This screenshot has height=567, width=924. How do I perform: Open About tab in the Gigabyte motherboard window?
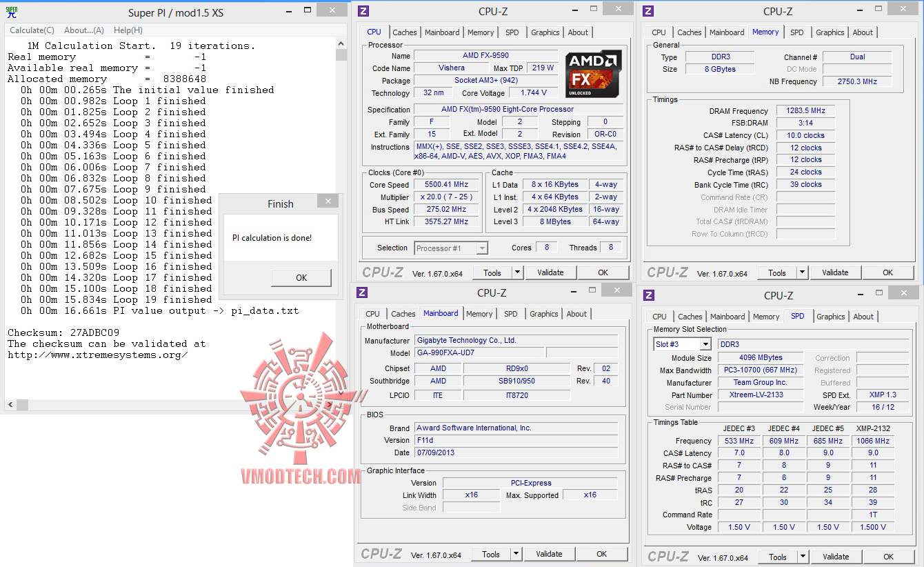pyautogui.click(x=577, y=314)
